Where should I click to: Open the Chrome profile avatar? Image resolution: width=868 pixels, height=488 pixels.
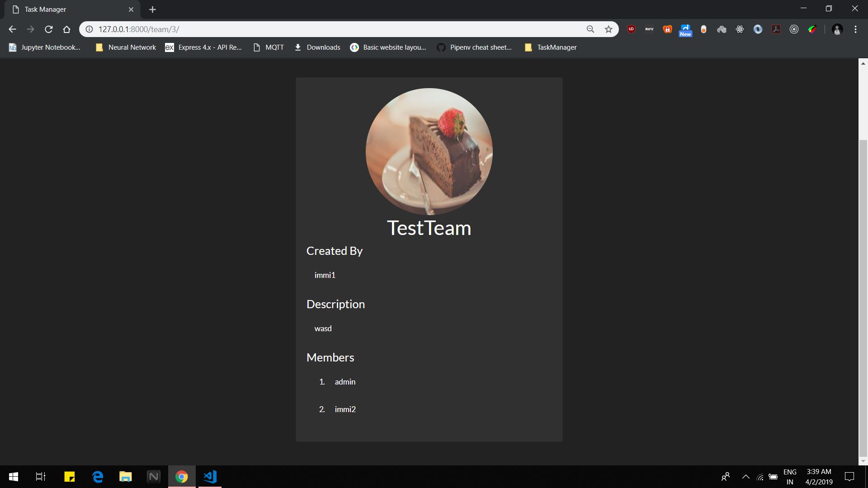click(837, 29)
